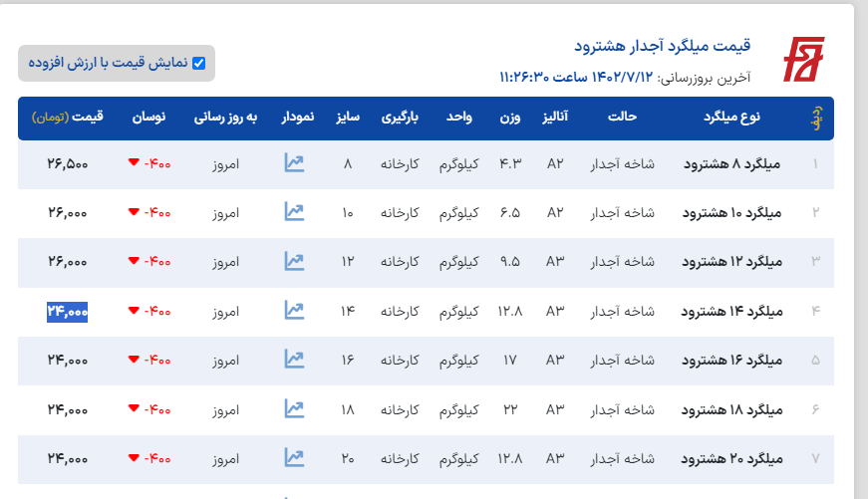The width and height of the screenshot is (868, 499).
Task: Open chart icon for میلگرد 10 هشترود
Action: click(293, 212)
